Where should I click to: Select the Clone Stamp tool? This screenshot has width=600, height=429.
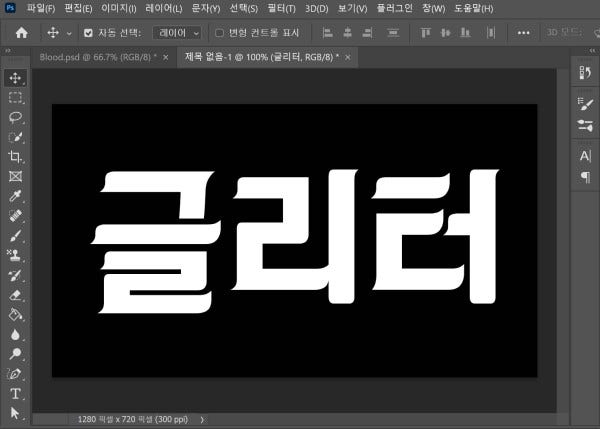pyautogui.click(x=15, y=255)
